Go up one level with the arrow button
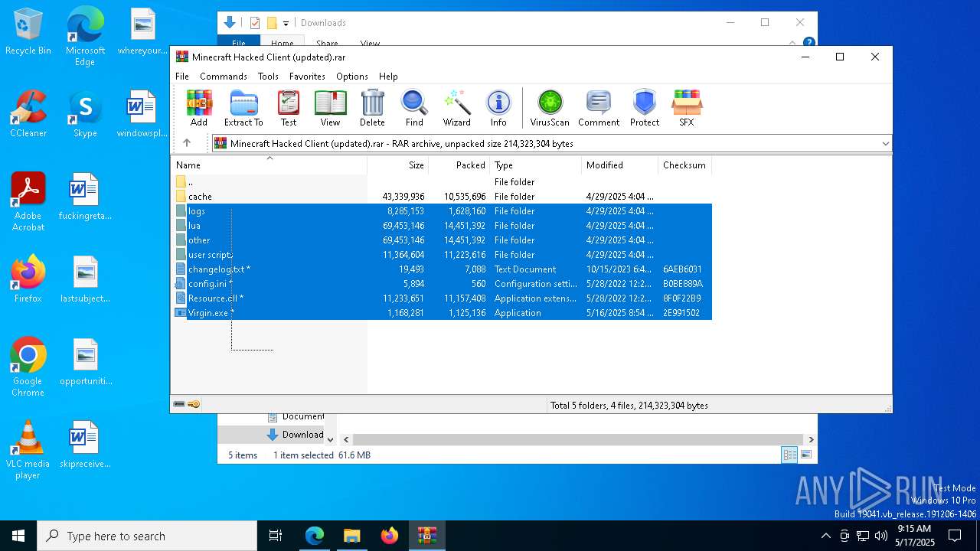The width and height of the screenshot is (980, 551). tap(187, 143)
